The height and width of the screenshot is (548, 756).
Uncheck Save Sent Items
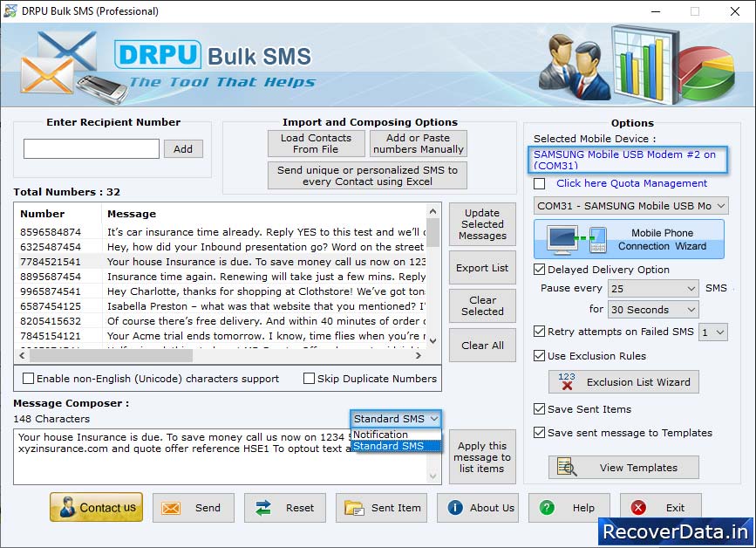click(x=540, y=409)
